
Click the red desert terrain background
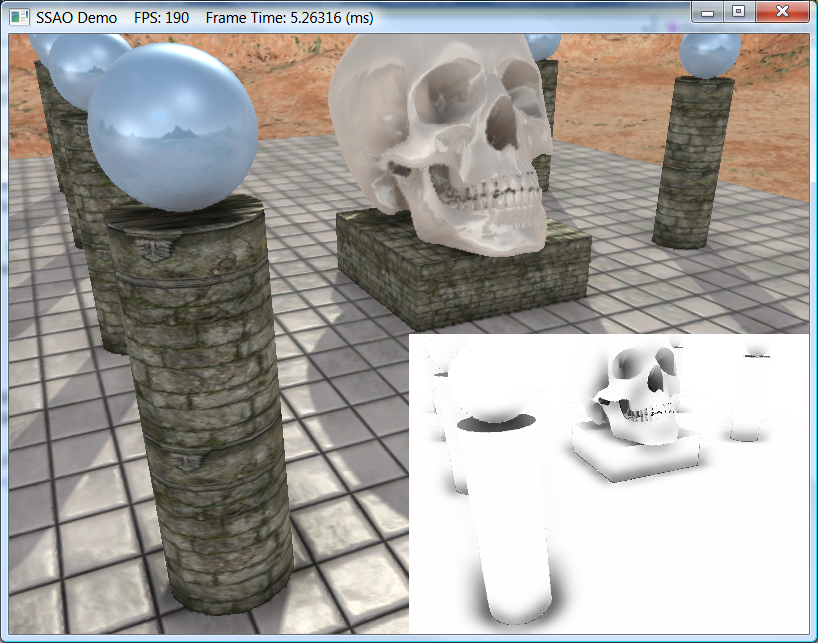[620, 90]
